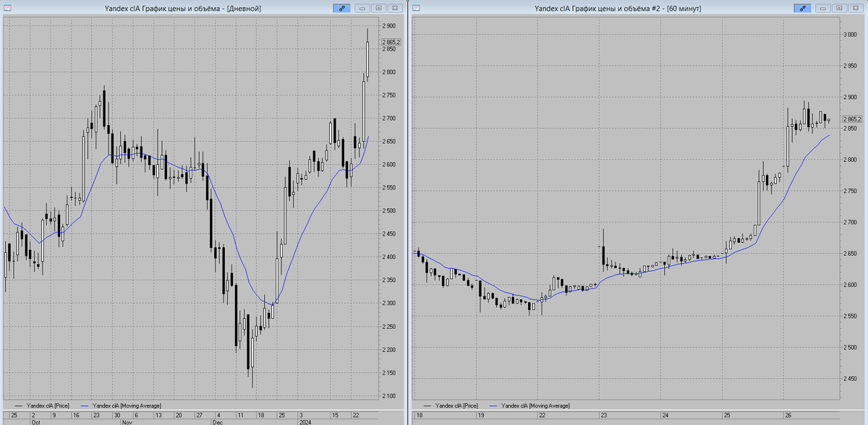Close the 60-minute chart window
This screenshot has width=868, height=425.
tap(855, 8)
